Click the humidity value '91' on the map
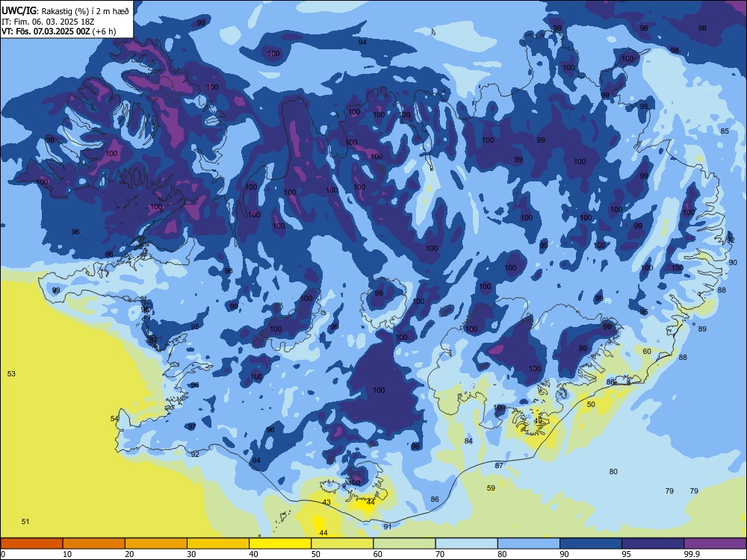The image size is (747, 560). pyautogui.click(x=387, y=526)
